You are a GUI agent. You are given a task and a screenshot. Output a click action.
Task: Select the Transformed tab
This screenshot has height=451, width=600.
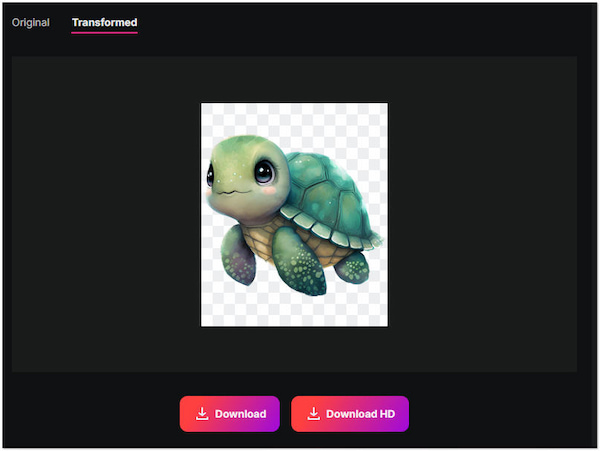(104, 22)
